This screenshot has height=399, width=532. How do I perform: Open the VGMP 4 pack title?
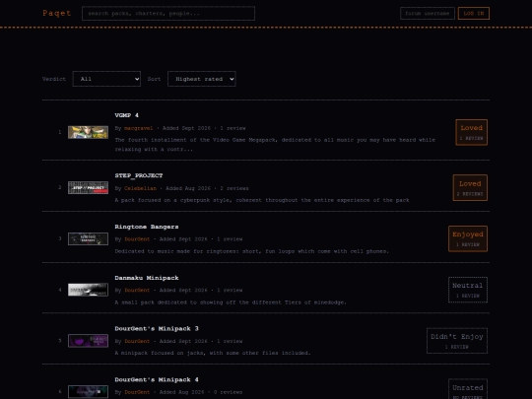[x=126, y=115]
